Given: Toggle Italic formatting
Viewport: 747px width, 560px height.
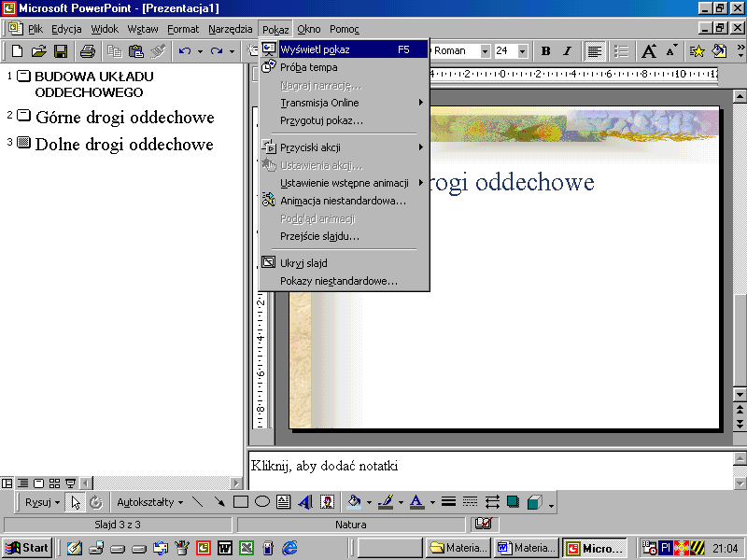Looking at the screenshot, I should 568,51.
